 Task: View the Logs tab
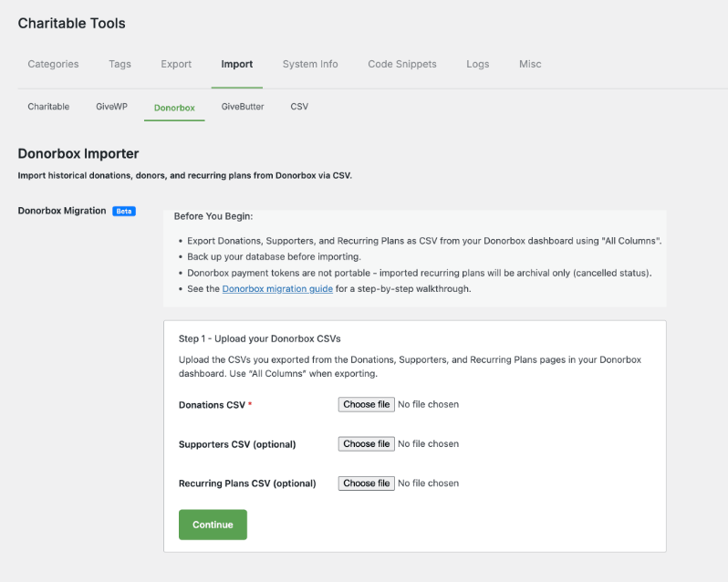pyautogui.click(x=478, y=64)
